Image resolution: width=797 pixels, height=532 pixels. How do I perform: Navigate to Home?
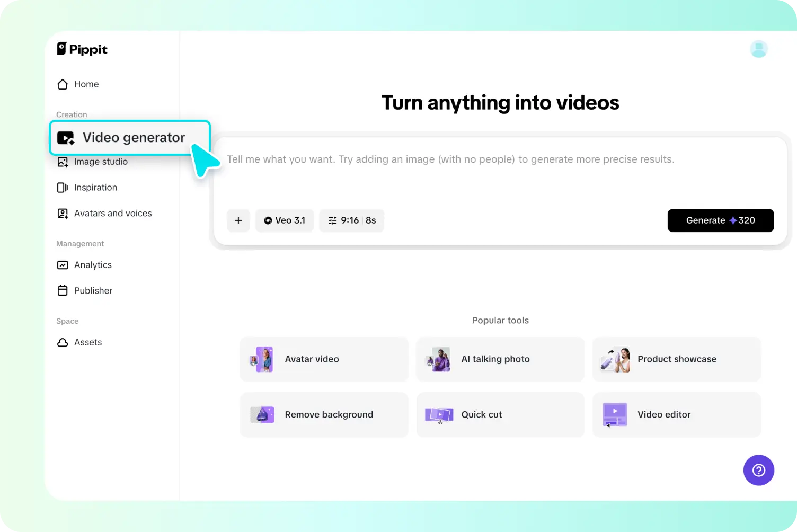86,84
